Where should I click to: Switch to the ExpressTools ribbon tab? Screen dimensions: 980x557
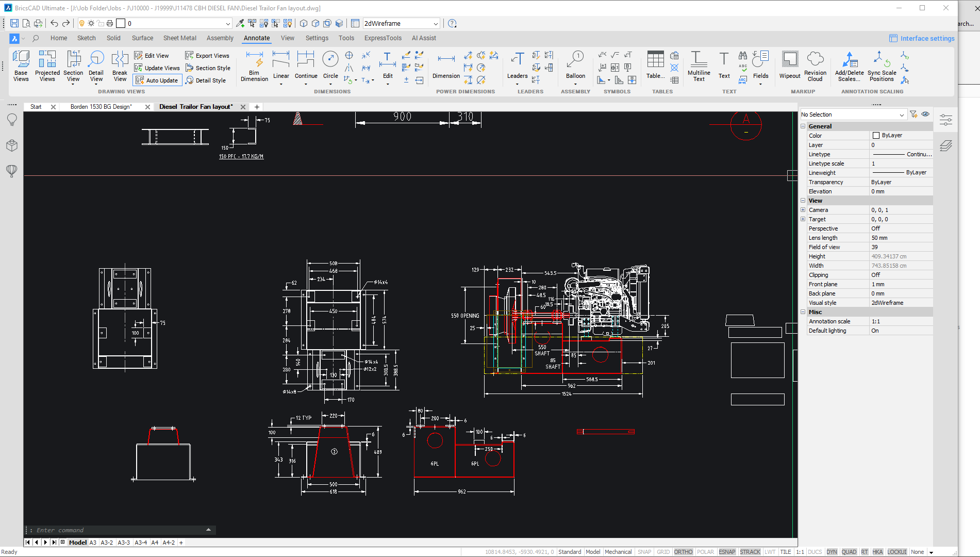click(383, 38)
